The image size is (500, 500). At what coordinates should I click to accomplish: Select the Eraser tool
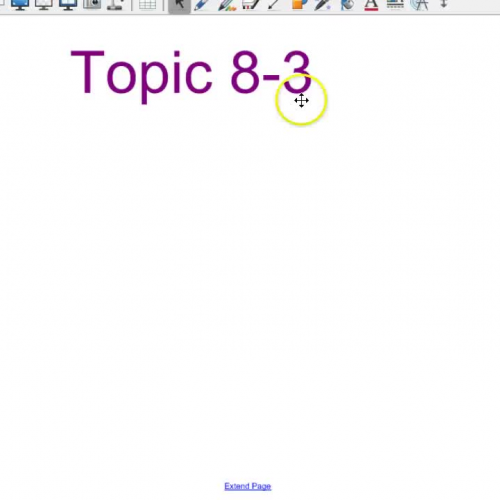pos(251,5)
